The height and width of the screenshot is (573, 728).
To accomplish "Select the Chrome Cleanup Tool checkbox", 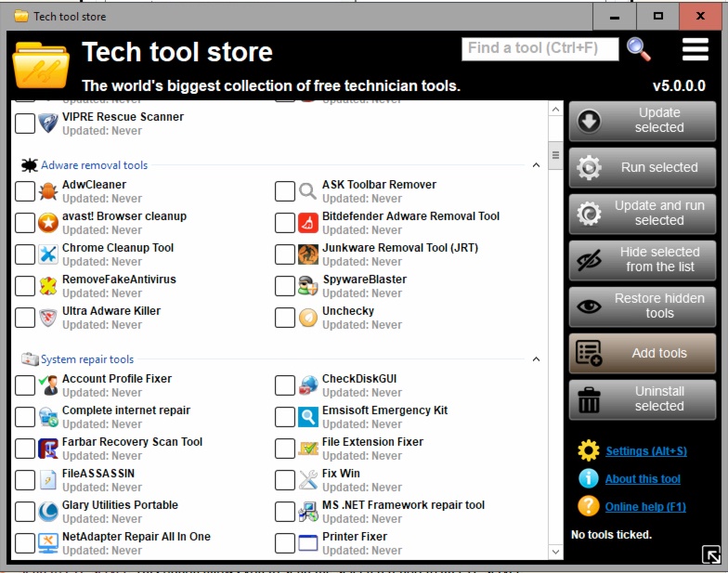I will click(25, 254).
